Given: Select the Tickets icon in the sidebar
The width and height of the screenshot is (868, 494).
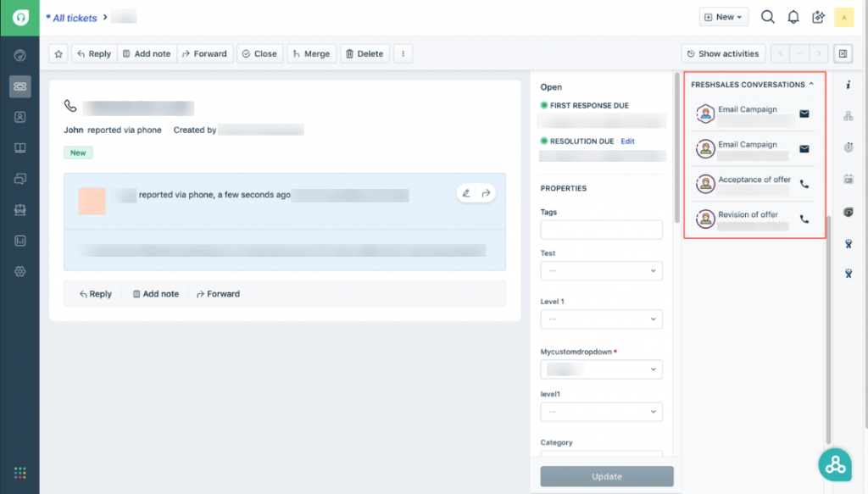Looking at the screenshot, I should pos(19,86).
